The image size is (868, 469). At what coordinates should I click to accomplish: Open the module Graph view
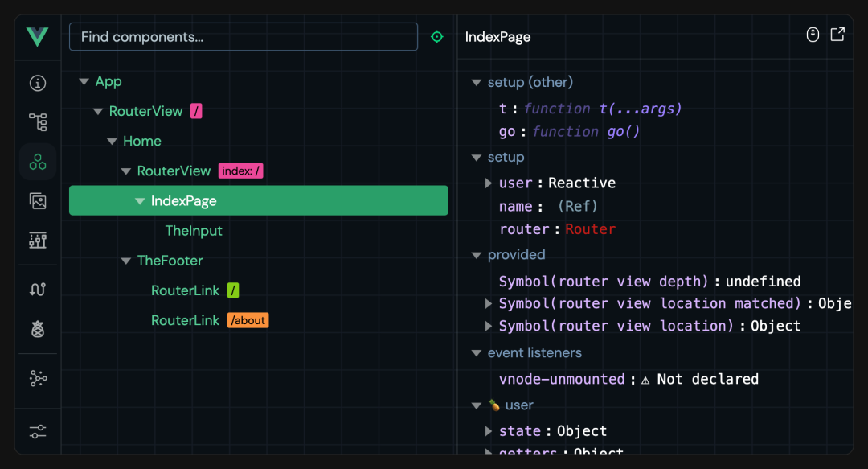coord(37,378)
